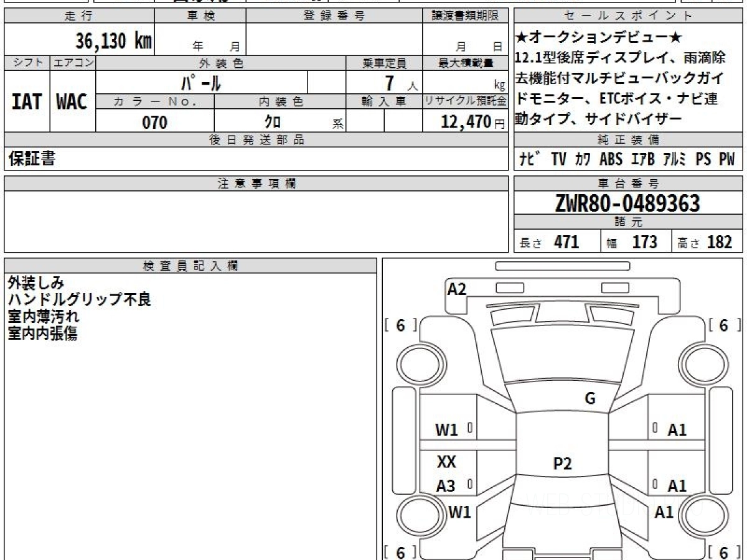
Task: Select the ABS equipment label
Action: click(611, 159)
